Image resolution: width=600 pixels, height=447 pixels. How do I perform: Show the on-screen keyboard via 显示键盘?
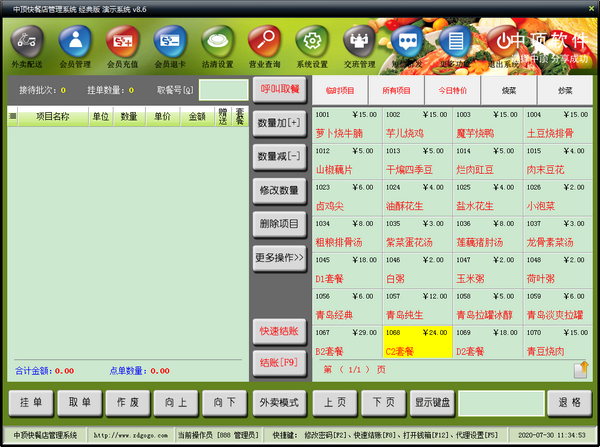[x=432, y=403]
